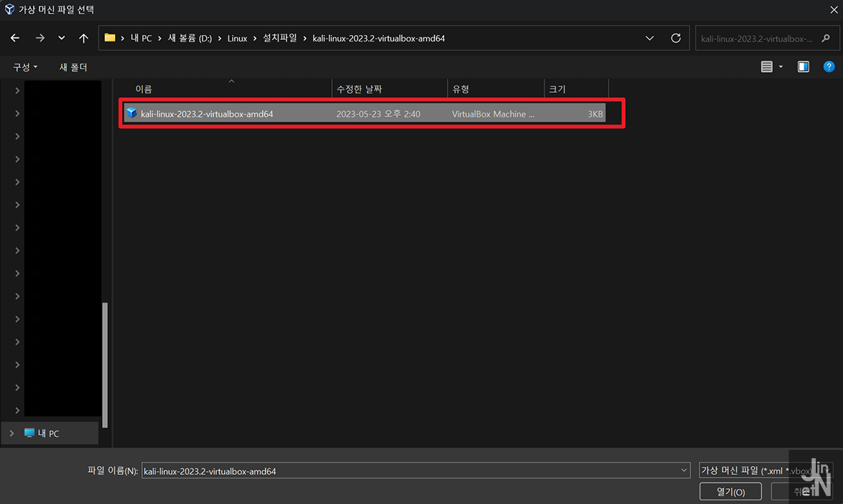This screenshot has width=843, height=504.
Task: Click the file type VirtualBox Machine cell
Action: [493, 114]
